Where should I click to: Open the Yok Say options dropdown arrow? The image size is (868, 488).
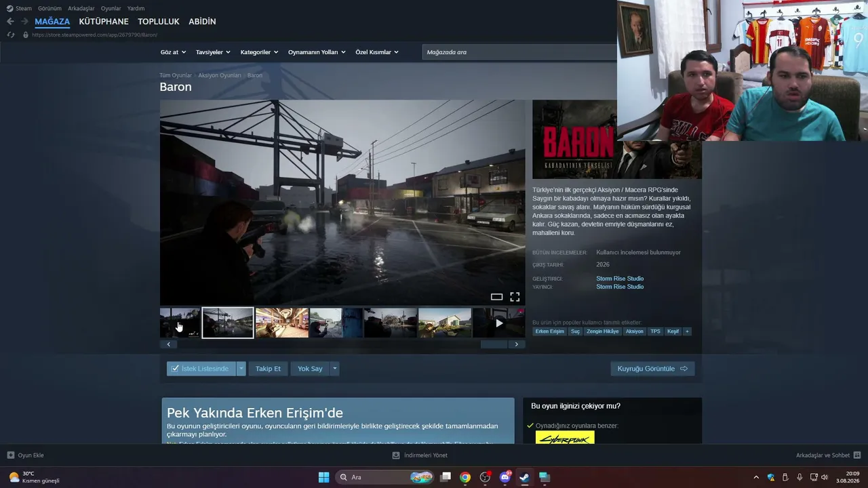pyautogui.click(x=334, y=369)
